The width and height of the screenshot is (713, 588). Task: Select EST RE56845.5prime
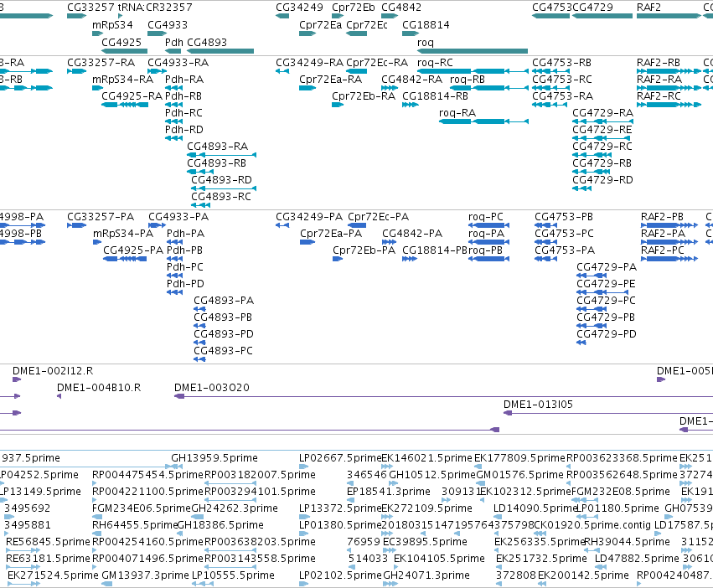49,542
